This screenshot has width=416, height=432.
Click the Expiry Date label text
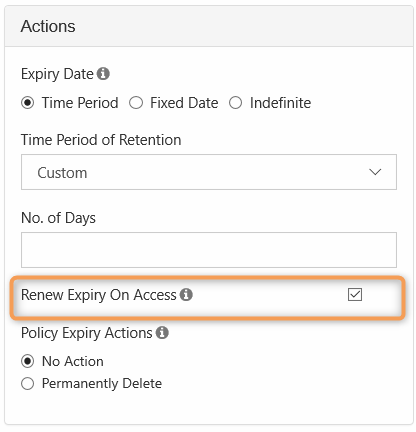[x=57, y=74]
